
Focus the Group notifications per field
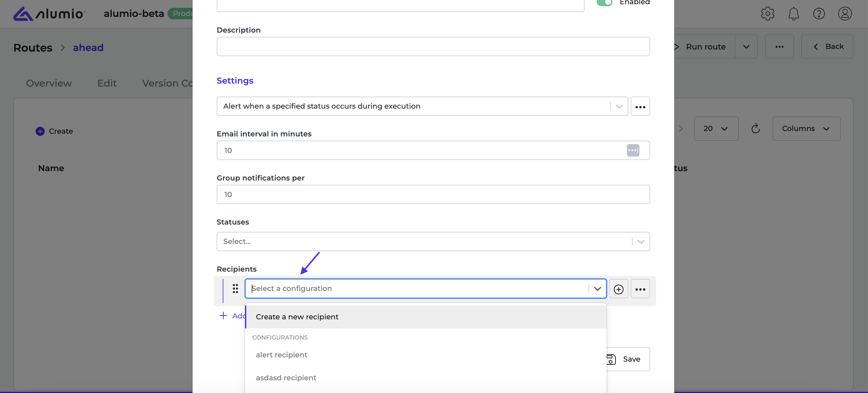tap(433, 194)
